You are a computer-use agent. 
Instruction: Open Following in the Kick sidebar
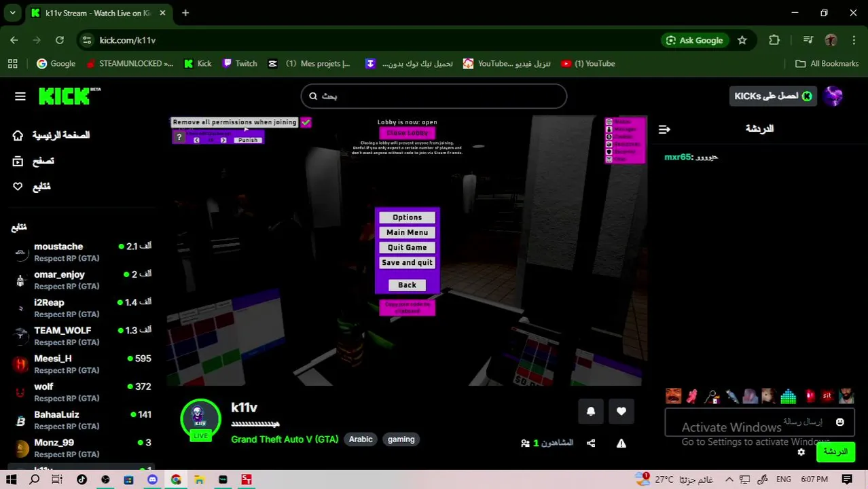[32, 187]
